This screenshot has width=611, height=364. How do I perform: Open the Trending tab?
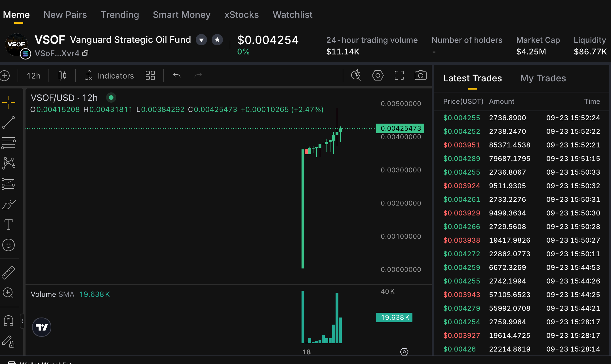point(120,15)
